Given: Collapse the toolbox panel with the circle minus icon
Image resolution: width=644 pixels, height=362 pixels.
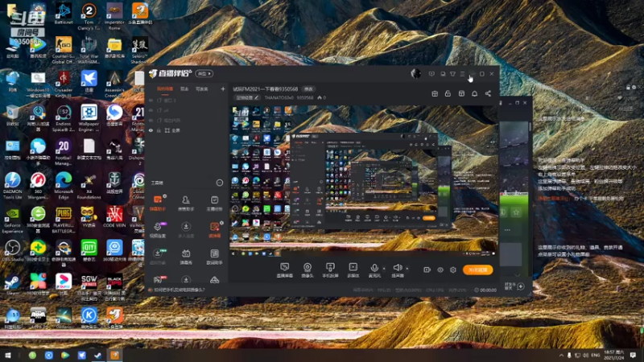Looking at the screenshot, I should click(x=219, y=183).
